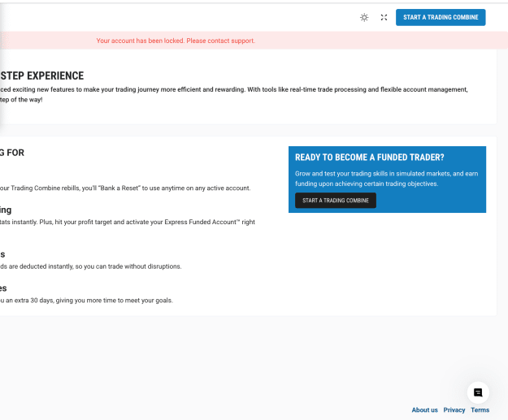Click the Ready to Become a Funded Trader heading

pos(369,158)
